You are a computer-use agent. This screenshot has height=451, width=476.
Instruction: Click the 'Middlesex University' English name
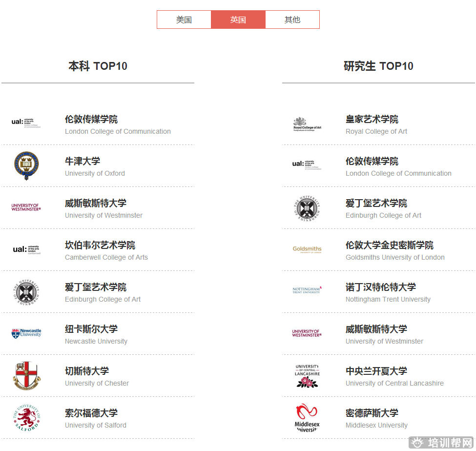pyautogui.click(x=376, y=425)
